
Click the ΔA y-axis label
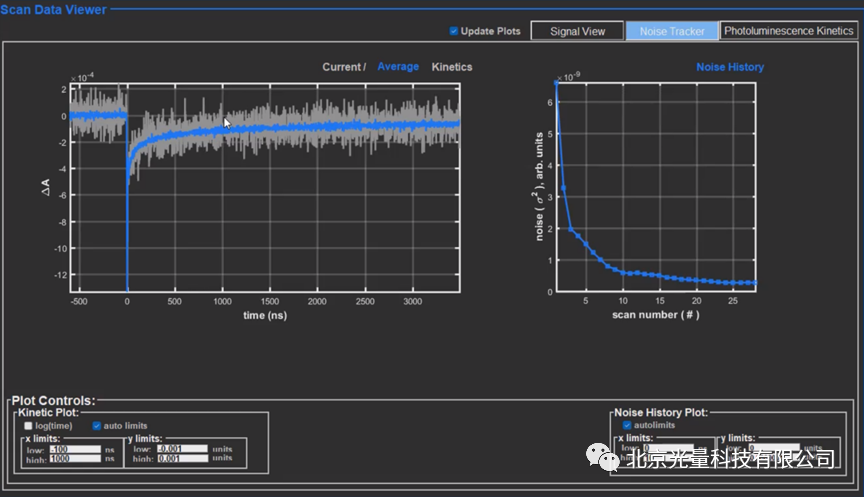pos(46,187)
